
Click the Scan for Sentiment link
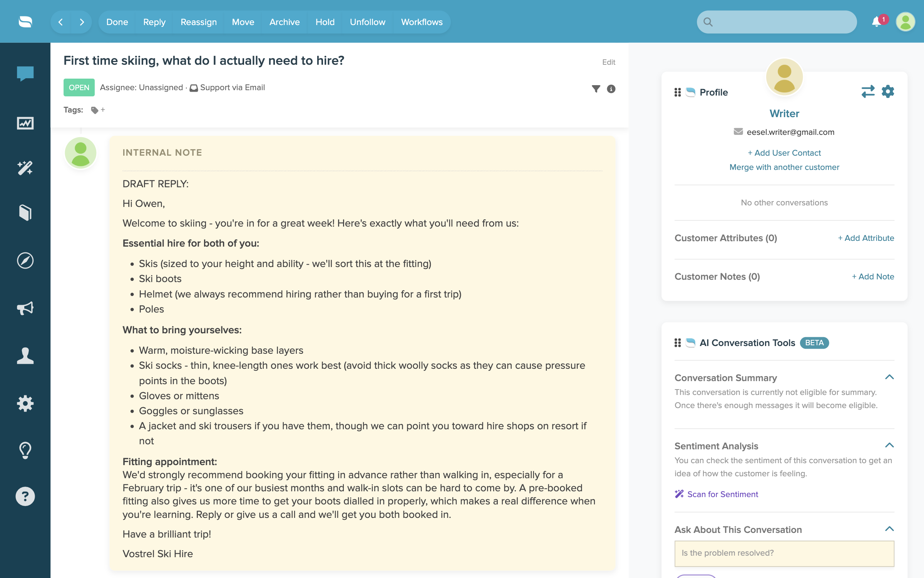point(723,494)
